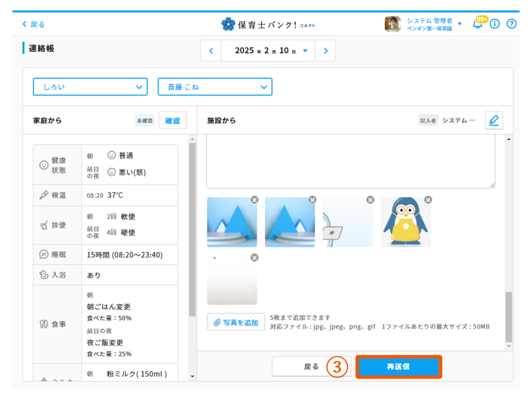Remove the first mountain photo
Image resolution: width=532 pixels, height=399 pixels.
coord(254,200)
